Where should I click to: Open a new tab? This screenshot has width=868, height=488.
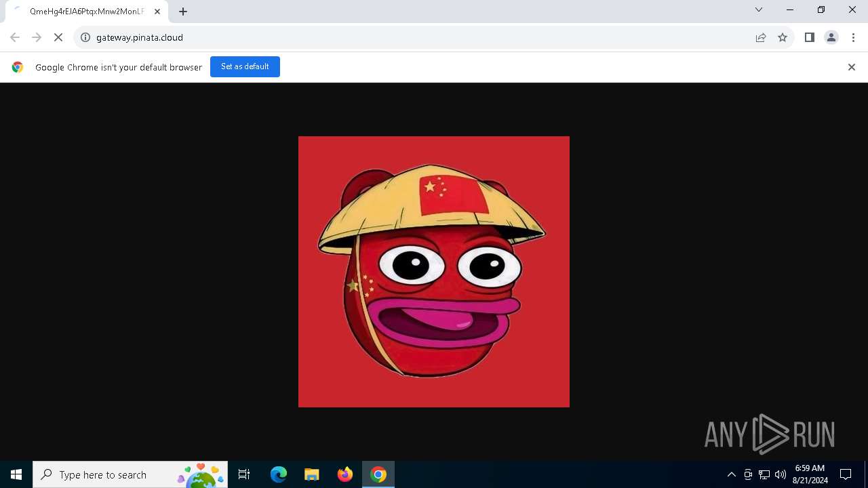[183, 12]
